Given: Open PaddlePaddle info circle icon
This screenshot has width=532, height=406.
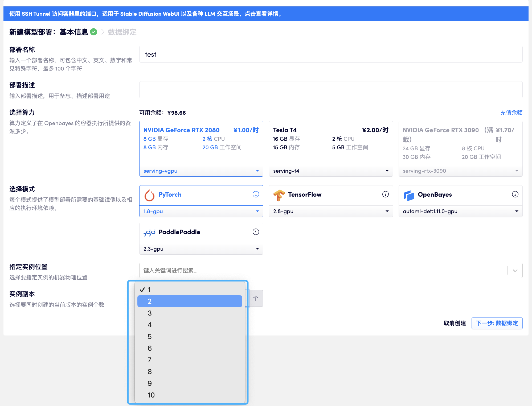Looking at the screenshot, I should (x=256, y=232).
